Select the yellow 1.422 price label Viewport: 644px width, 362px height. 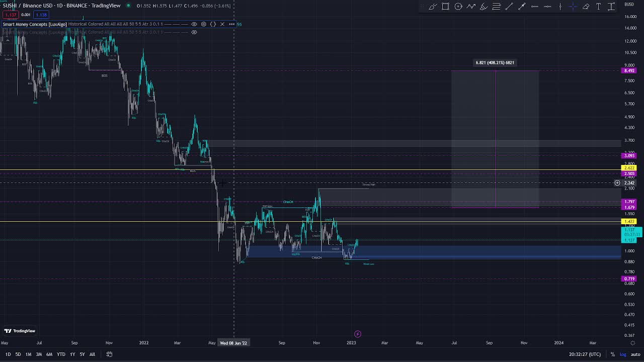click(629, 221)
